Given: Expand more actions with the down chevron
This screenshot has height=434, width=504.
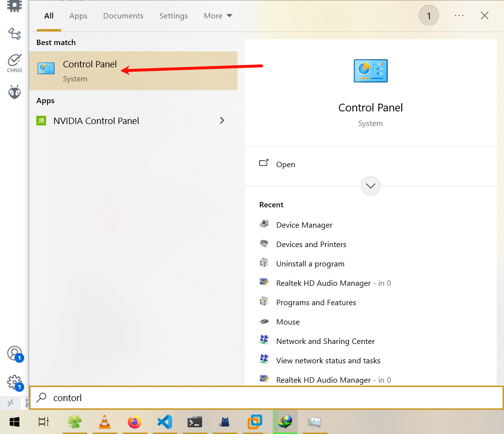Looking at the screenshot, I should (371, 186).
